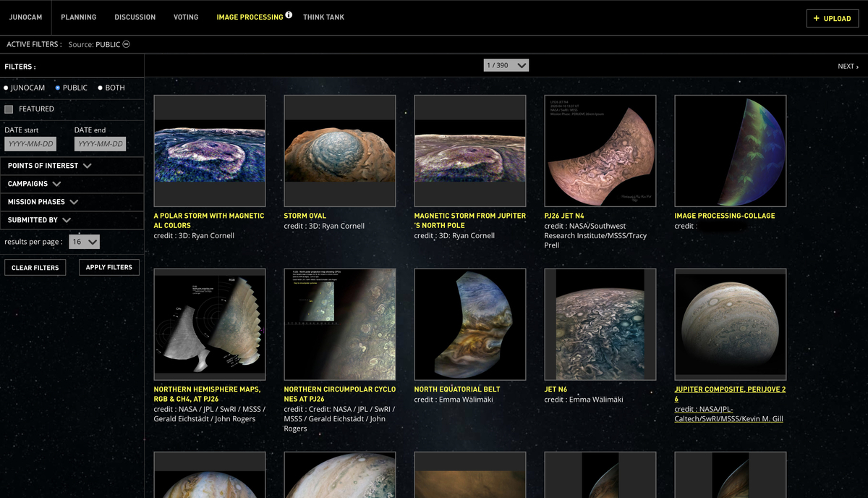
Task: Click the Apply Filters button
Action: click(109, 267)
